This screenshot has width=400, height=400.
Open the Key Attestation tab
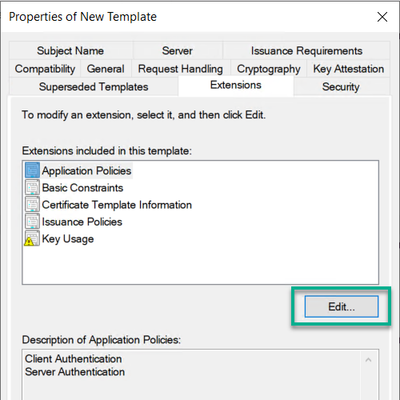(348, 69)
